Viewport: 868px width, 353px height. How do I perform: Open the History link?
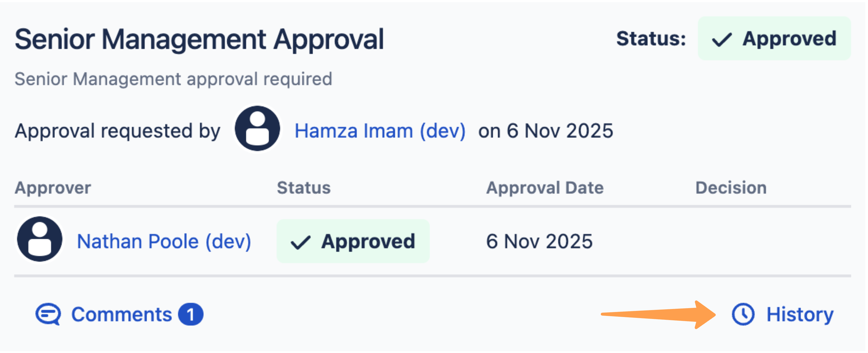point(800,314)
